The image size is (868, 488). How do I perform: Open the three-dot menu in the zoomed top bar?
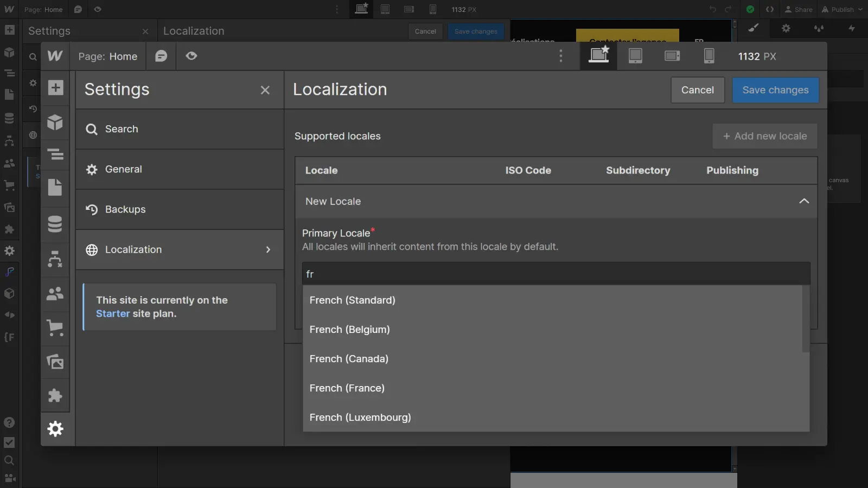pos(561,56)
